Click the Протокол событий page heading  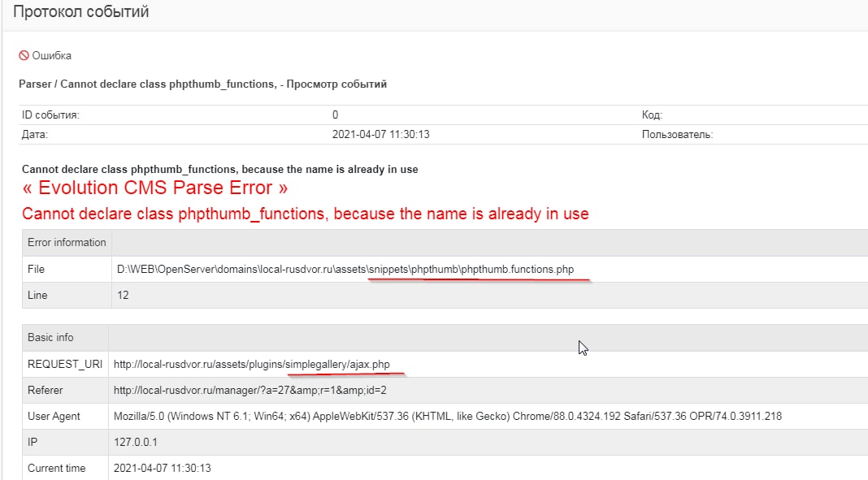point(80,11)
